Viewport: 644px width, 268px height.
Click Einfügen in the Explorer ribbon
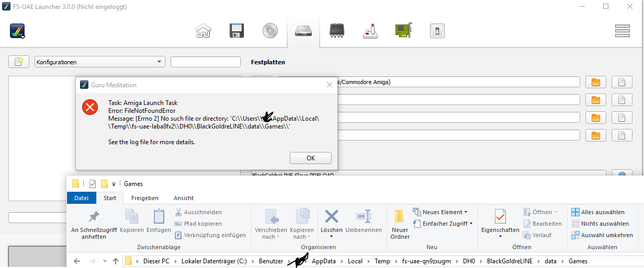pos(159,222)
